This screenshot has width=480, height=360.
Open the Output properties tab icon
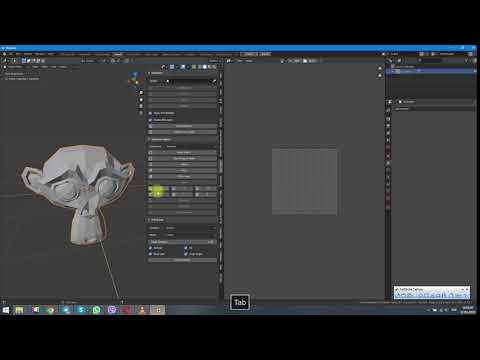point(388,126)
